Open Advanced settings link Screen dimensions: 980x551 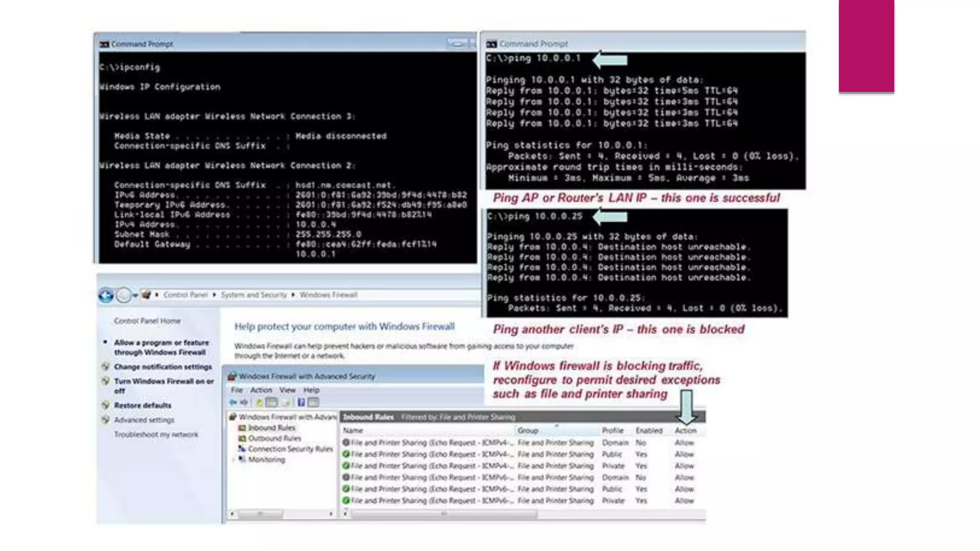144,420
